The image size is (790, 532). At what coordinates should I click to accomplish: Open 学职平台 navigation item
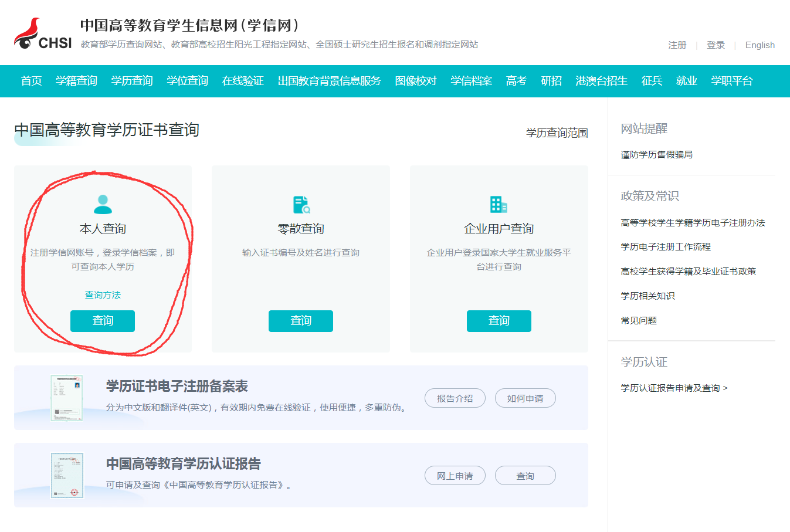coord(731,81)
